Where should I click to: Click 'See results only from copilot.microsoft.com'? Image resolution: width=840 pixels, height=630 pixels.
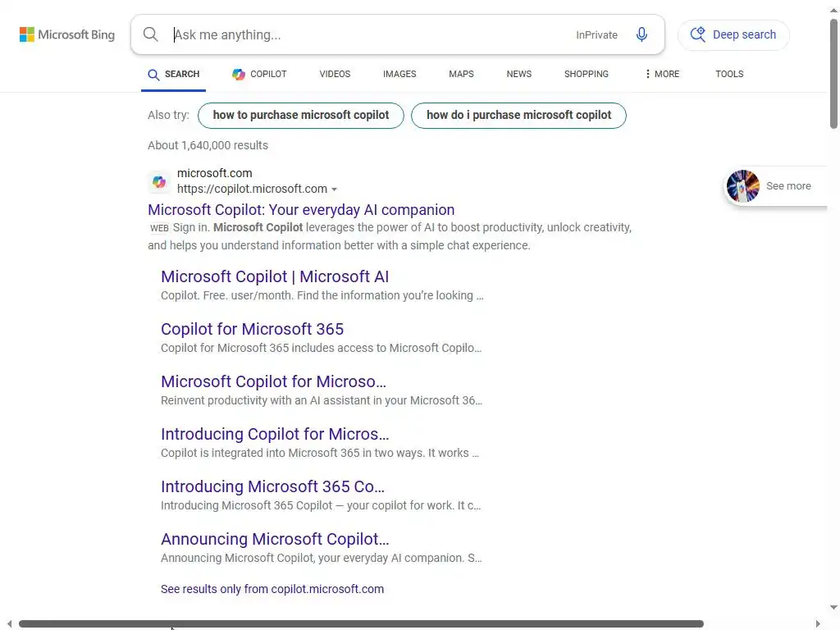click(x=272, y=589)
